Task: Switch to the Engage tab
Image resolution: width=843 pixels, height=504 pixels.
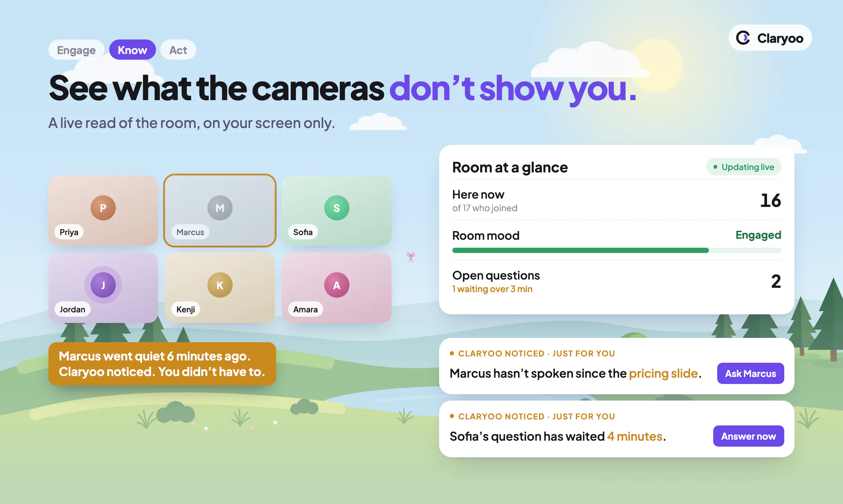Action: [76, 50]
